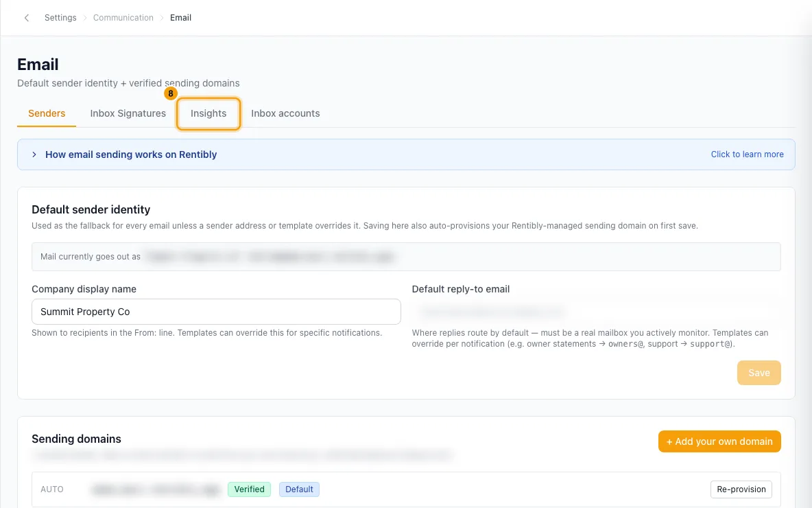Focus the Default reply-to email field
This screenshot has height=508, width=812.
click(596, 312)
